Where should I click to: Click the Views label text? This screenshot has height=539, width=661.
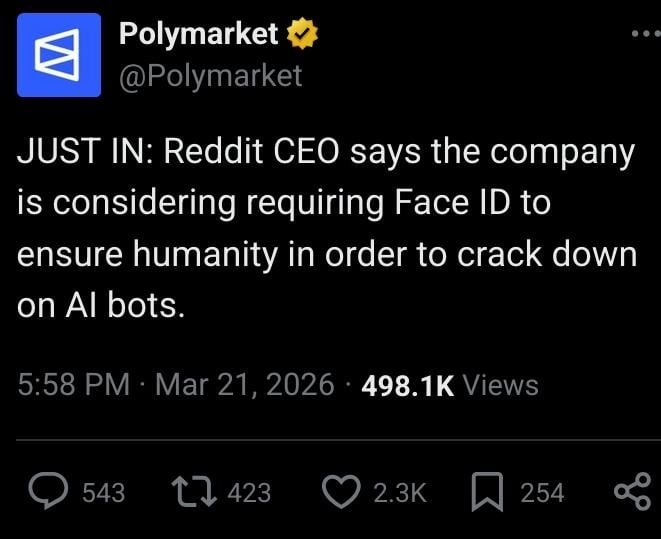tap(501, 385)
